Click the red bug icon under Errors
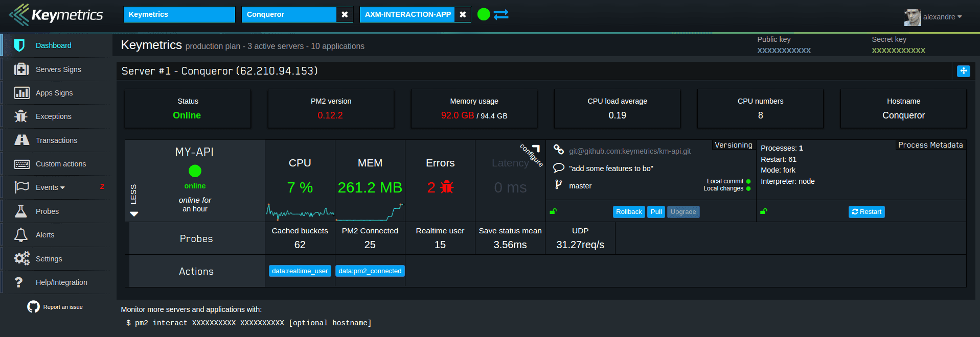Viewport: 980px width, 337px height. pyautogui.click(x=447, y=187)
